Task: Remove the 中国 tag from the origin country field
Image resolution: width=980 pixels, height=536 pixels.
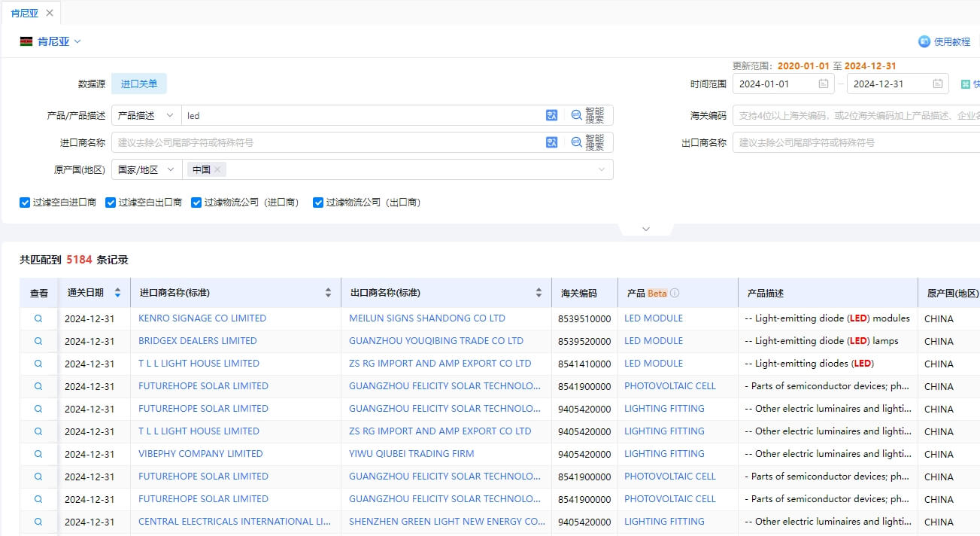Action: click(x=217, y=169)
